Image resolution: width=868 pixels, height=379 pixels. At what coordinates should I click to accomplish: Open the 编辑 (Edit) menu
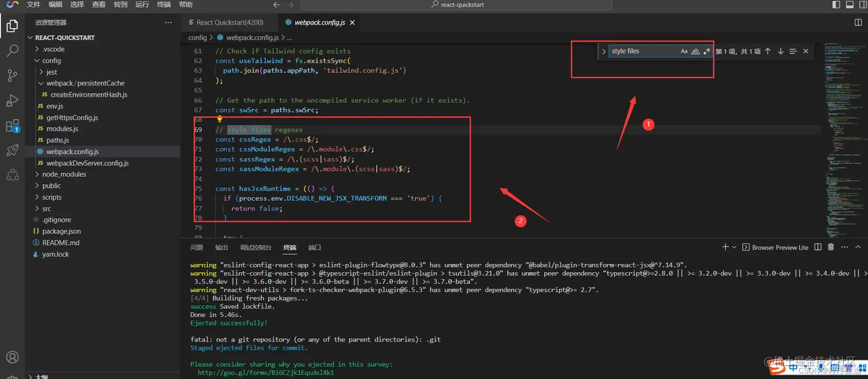tap(56, 5)
